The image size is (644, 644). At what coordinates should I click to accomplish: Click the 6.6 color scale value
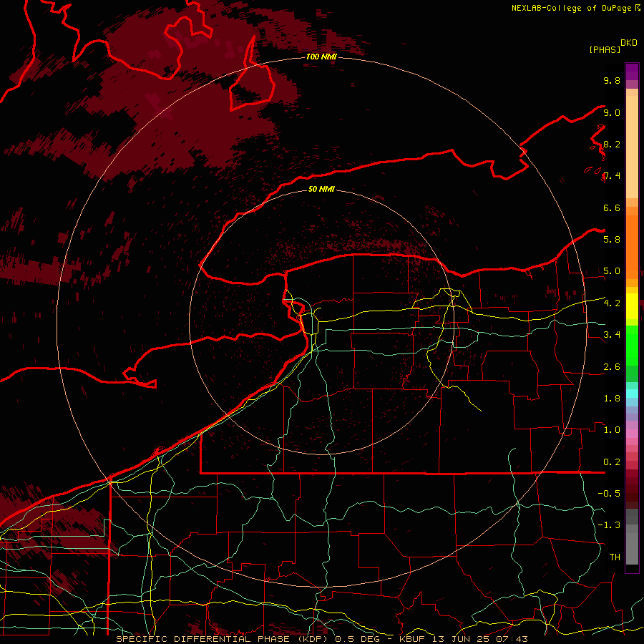612,208
